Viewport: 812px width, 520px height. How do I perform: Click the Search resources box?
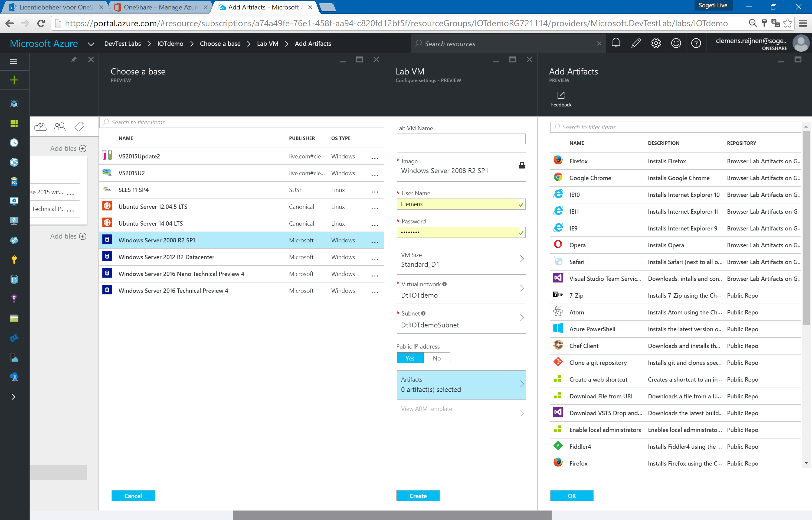(x=508, y=44)
